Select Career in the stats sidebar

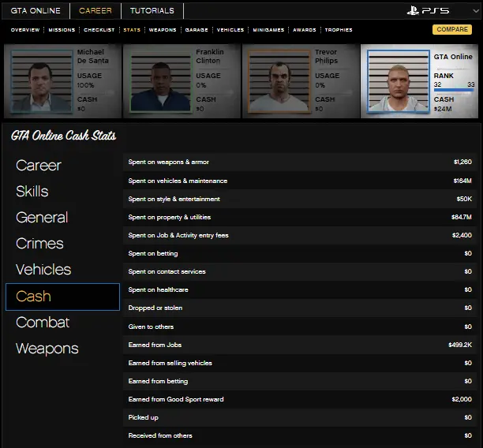click(x=39, y=166)
